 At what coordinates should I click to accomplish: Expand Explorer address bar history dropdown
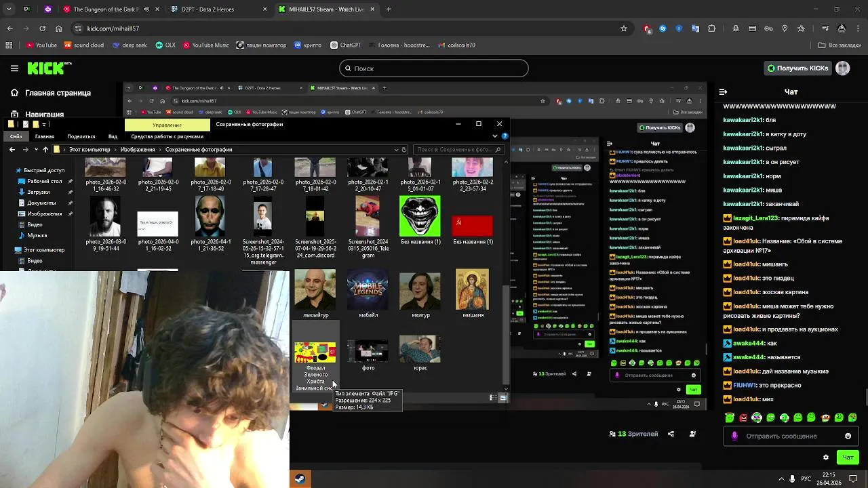[396, 149]
